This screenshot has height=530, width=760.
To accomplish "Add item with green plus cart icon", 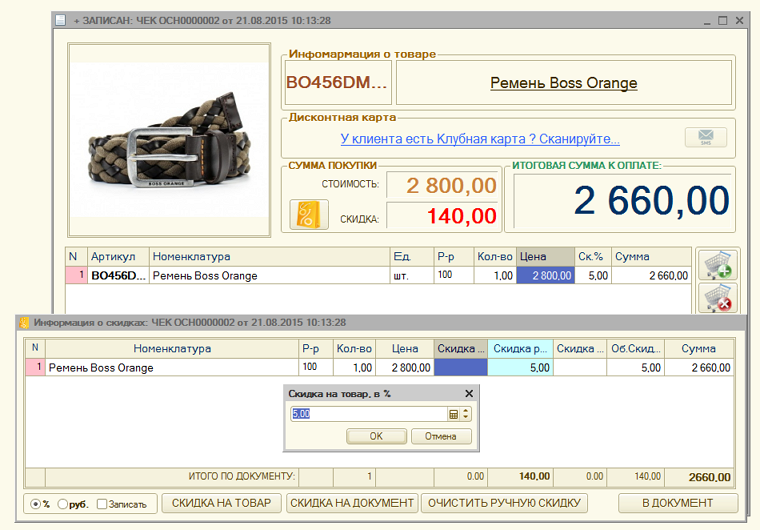I will pyautogui.click(x=718, y=265).
